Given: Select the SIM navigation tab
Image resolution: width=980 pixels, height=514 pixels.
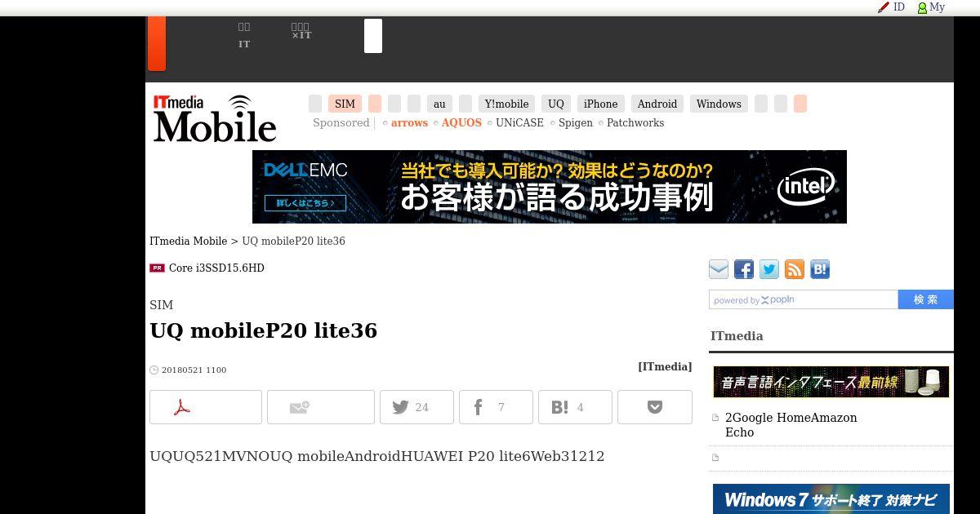Looking at the screenshot, I should [x=345, y=104].
